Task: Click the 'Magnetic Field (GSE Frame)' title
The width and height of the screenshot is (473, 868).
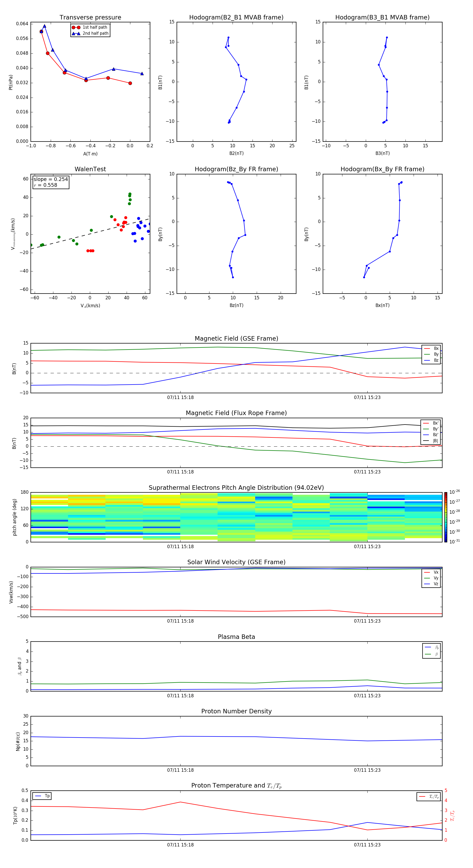Action: tap(236, 339)
